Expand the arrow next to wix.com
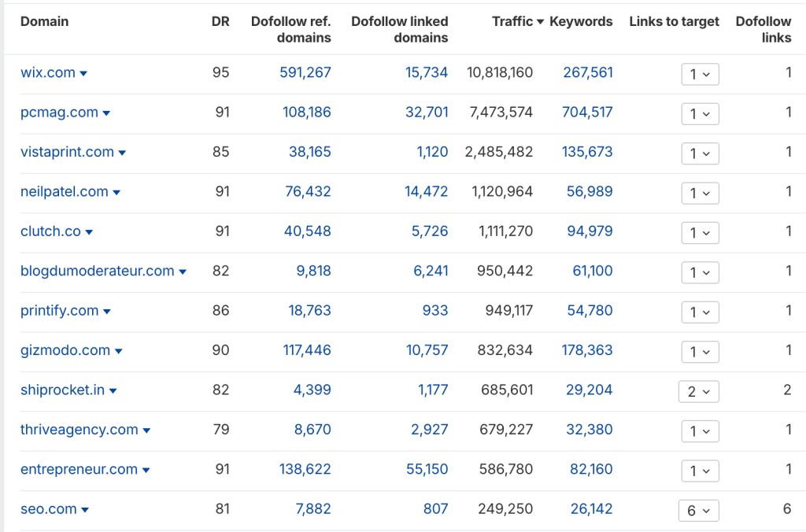 pos(83,73)
